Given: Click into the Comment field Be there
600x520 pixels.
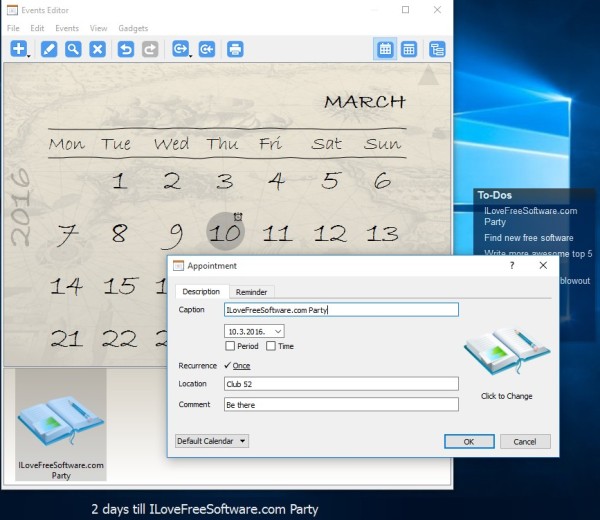Looking at the screenshot, I should (341, 404).
